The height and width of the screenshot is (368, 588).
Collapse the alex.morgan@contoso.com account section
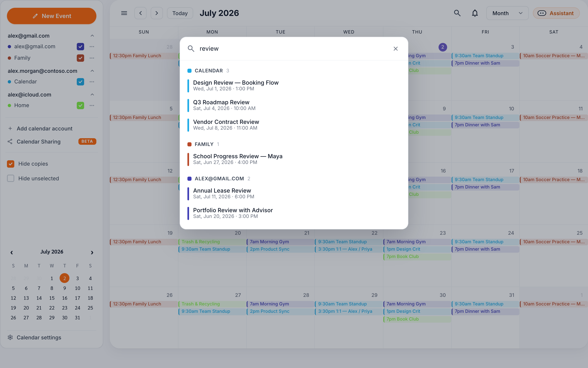click(x=92, y=71)
